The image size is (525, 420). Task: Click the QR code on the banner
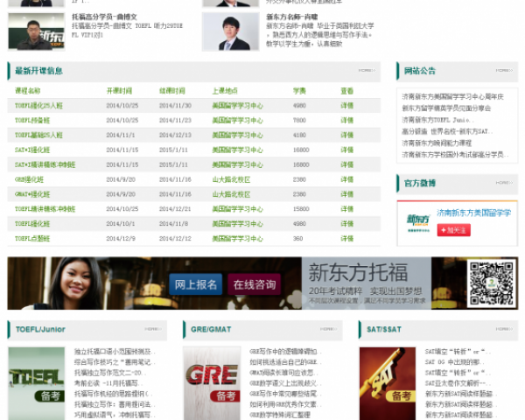(492, 283)
